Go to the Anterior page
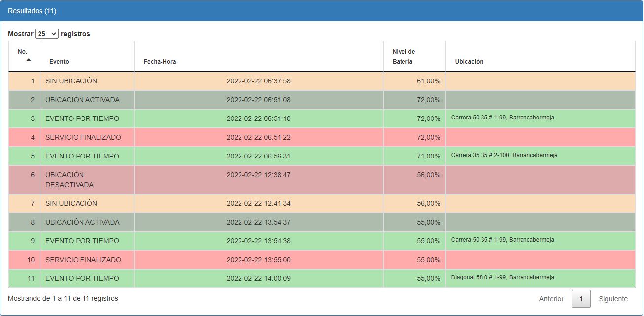Viewport: 644px width, 316px height. tap(551, 299)
